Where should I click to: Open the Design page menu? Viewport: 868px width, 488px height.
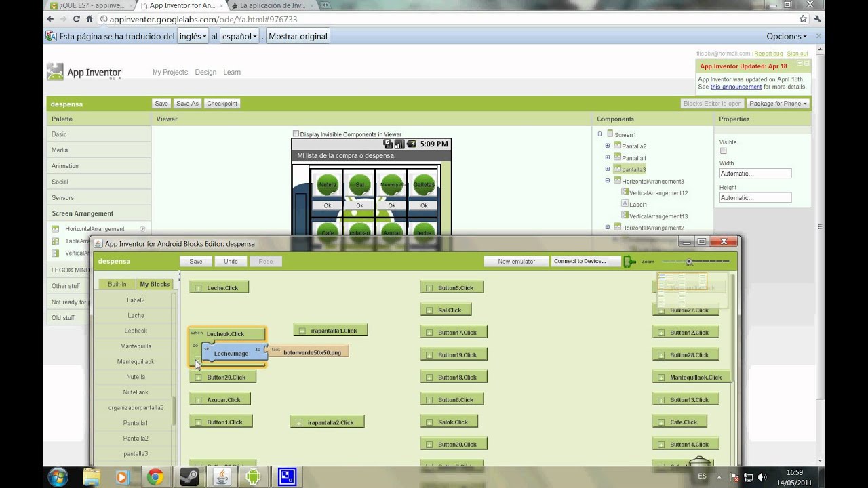[x=205, y=72]
